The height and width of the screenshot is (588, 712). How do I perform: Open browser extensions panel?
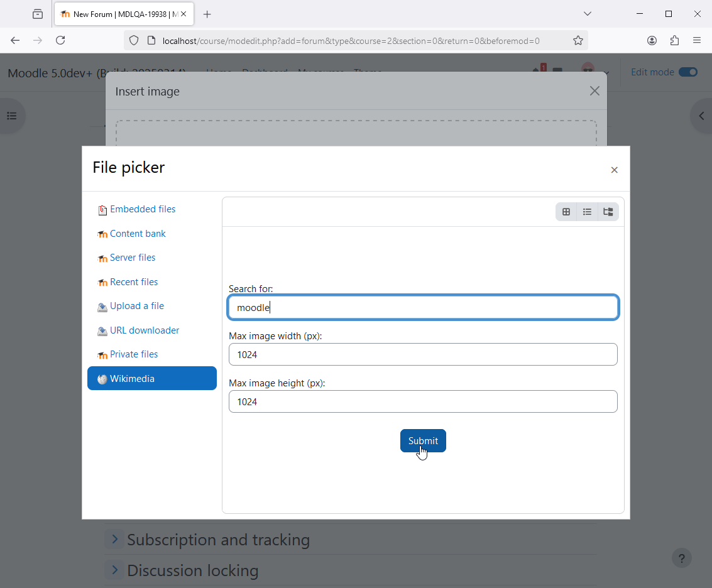pos(674,40)
